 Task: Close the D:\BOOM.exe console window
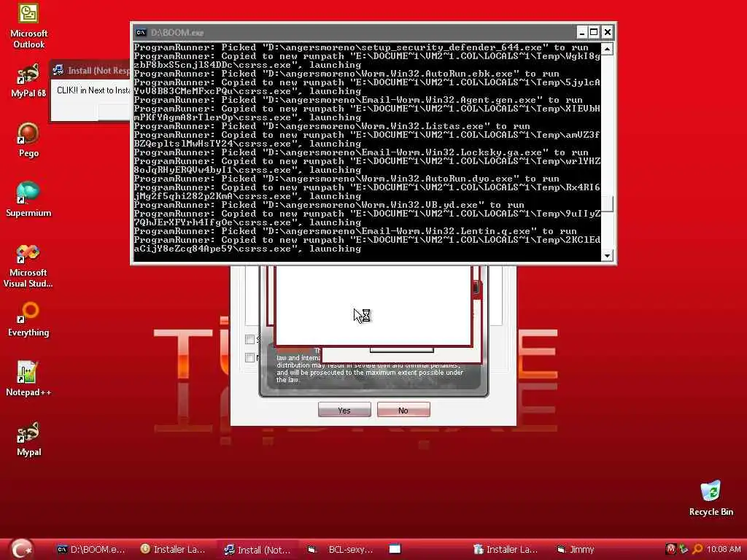click(607, 32)
